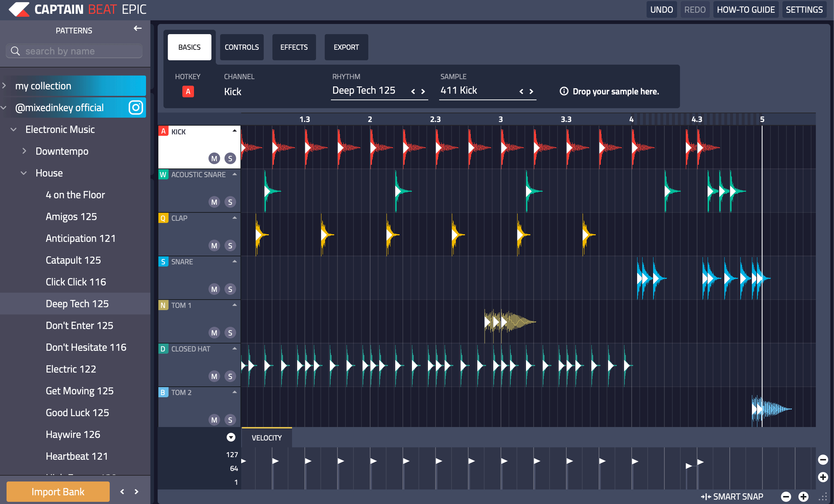The width and height of the screenshot is (834, 504).
Task: Zoom out horizontally bottom minus icon
Action: pos(786,496)
